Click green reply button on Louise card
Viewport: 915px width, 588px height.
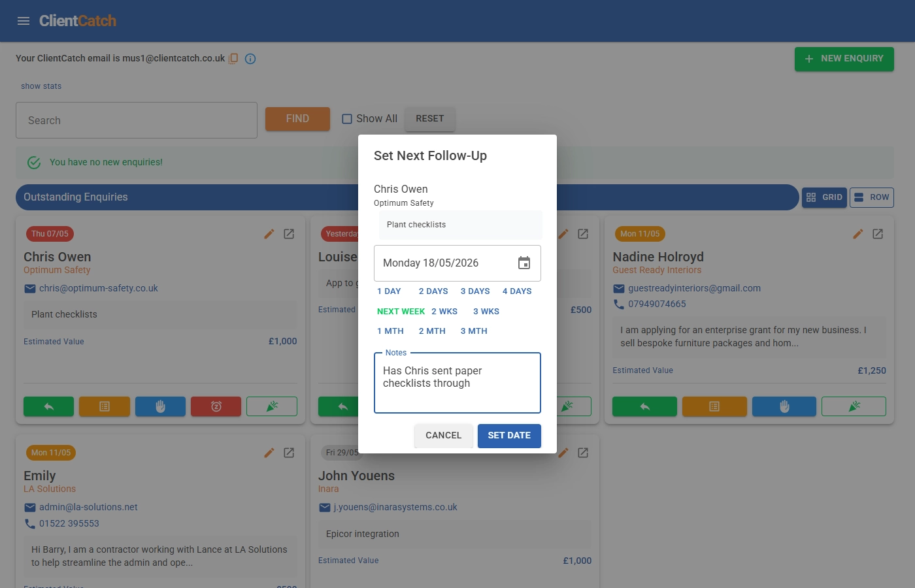click(x=340, y=406)
